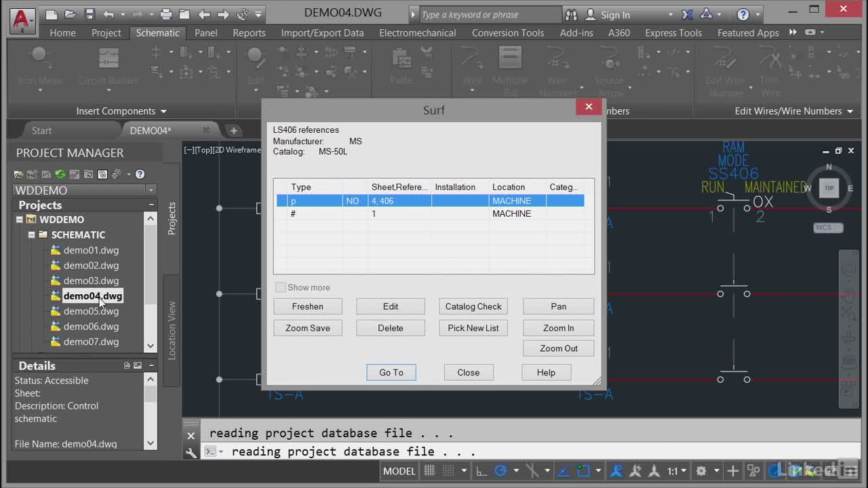
Task: Switch to the Panel ribbon tab
Action: point(206,33)
